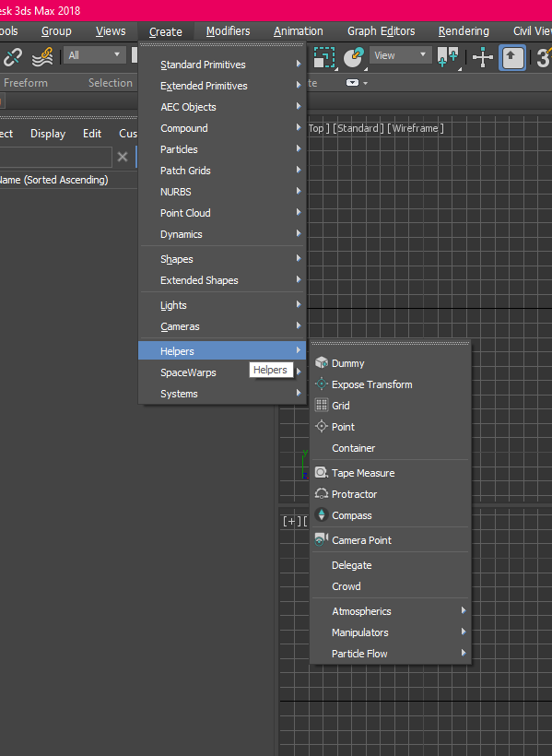Switch to the Freeform ribbon tab
Screen dimensions: 552x756
(26, 83)
